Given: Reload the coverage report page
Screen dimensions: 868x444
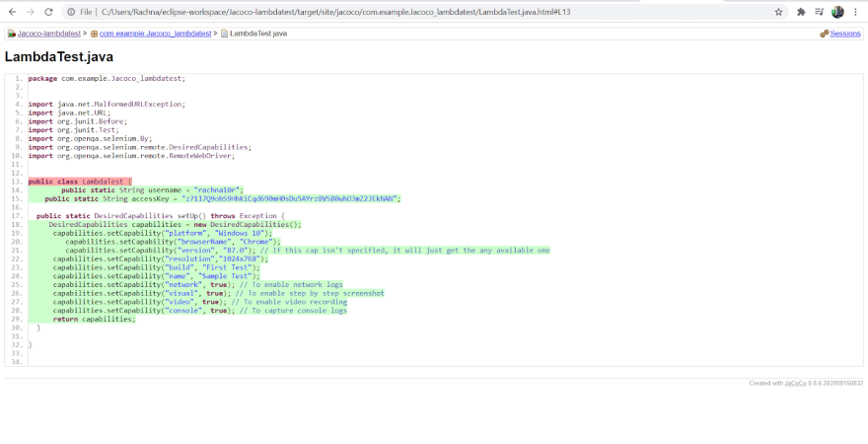Looking at the screenshot, I should 48,12.
